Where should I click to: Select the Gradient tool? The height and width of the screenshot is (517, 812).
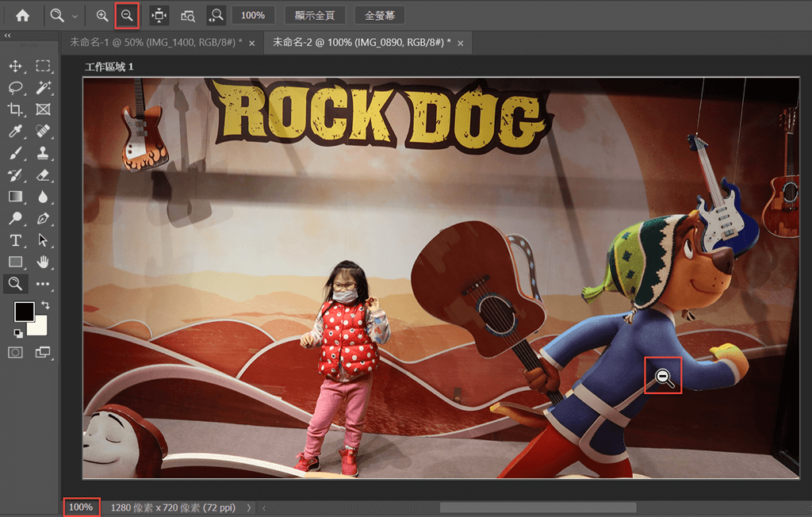point(16,197)
